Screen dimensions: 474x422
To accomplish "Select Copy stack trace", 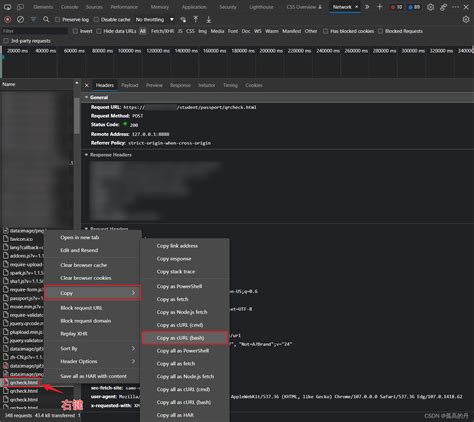I will 185,272.
